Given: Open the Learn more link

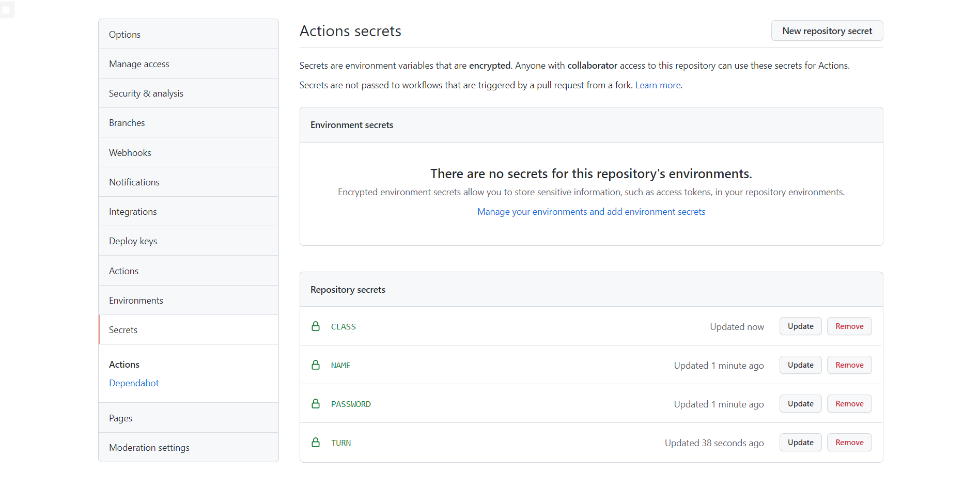Looking at the screenshot, I should tap(658, 85).
